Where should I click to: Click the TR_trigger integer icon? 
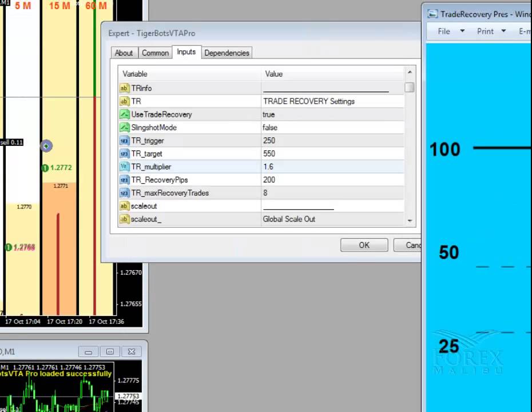(x=124, y=141)
